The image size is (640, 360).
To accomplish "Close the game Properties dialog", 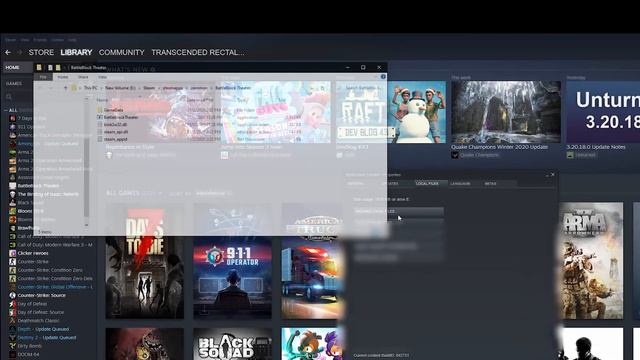I will (x=553, y=174).
